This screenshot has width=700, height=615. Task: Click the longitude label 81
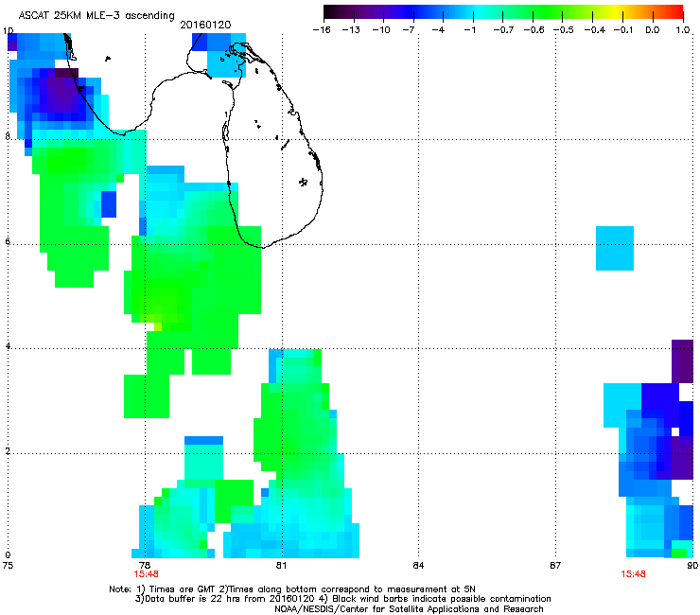point(281,566)
